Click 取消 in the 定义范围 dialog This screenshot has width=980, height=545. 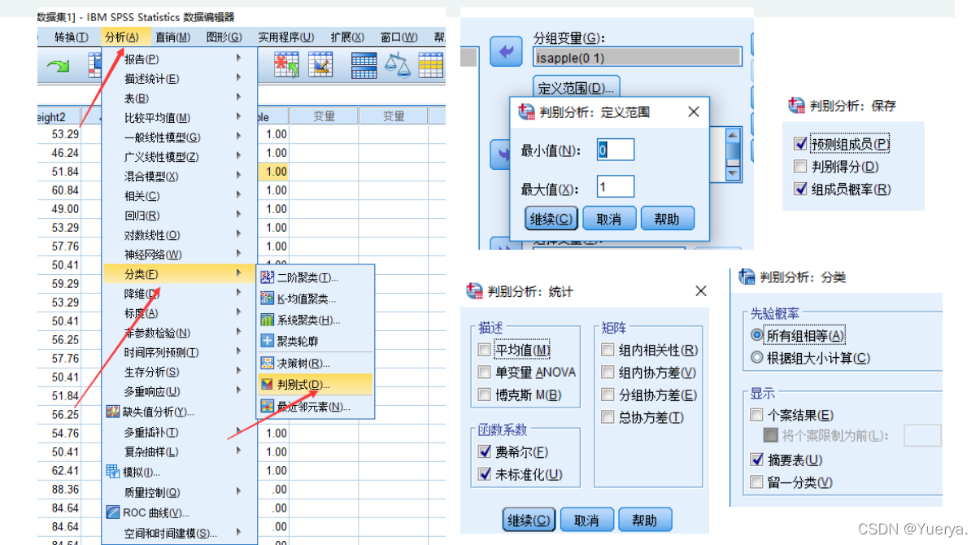pos(608,218)
